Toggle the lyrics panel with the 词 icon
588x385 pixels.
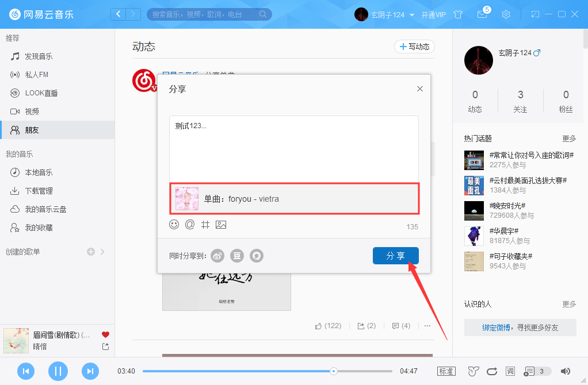[509, 371]
